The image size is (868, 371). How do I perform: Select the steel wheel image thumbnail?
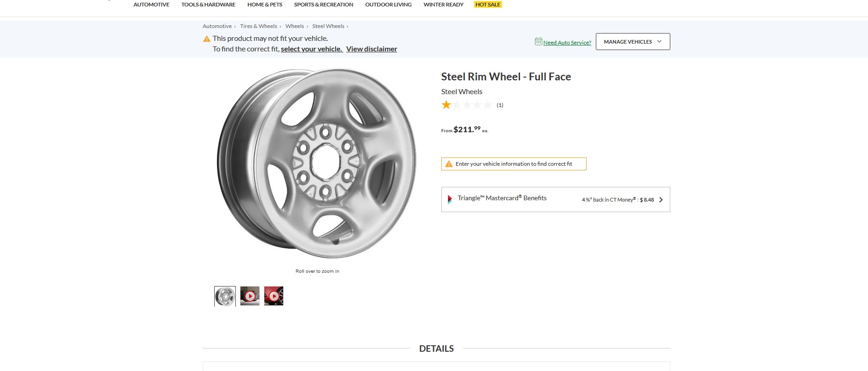225,296
